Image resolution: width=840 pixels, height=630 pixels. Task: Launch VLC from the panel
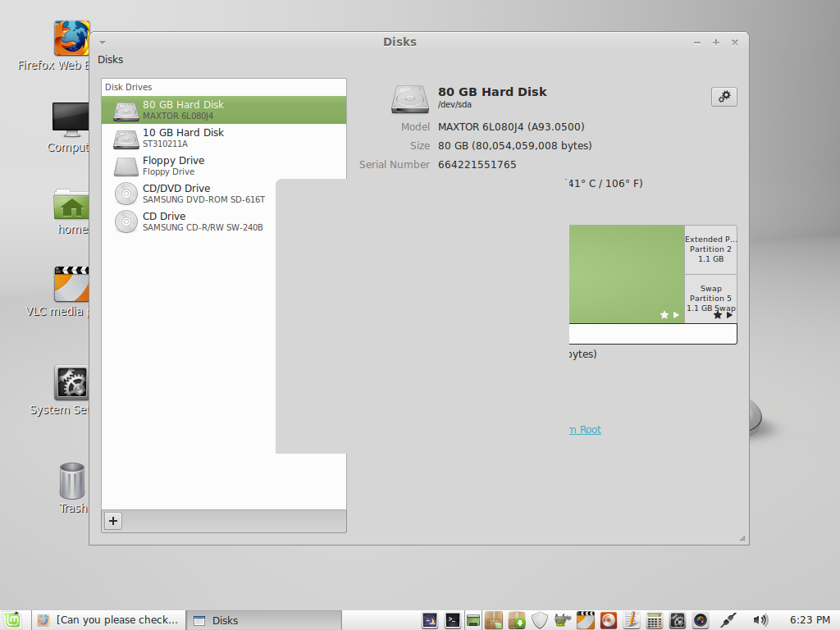(586, 620)
